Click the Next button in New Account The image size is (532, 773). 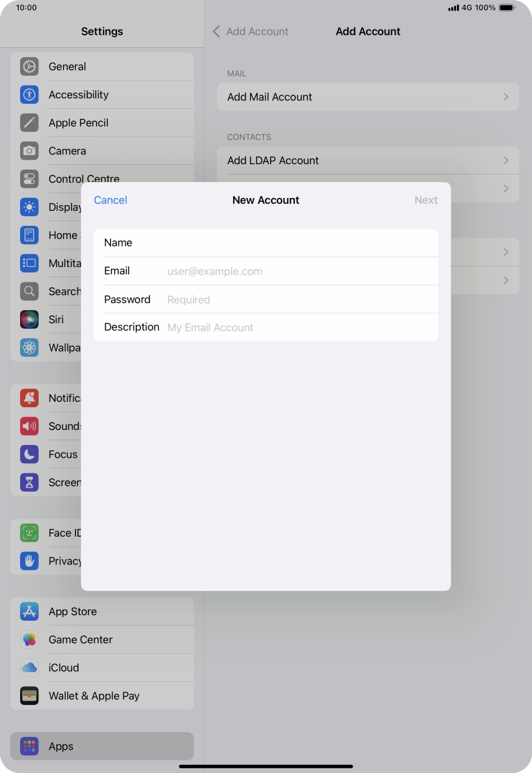click(x=426, y=200)
